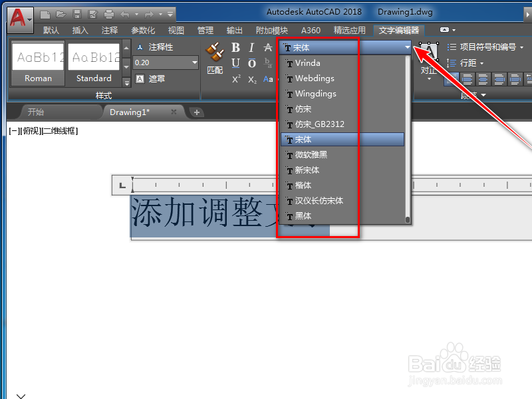Image resolution: width=532 pixels, height=399 pixels.
Task: Choose 汉仪长仿宋体 font from list
Action: pyautogui.click(x=342, y=201)
